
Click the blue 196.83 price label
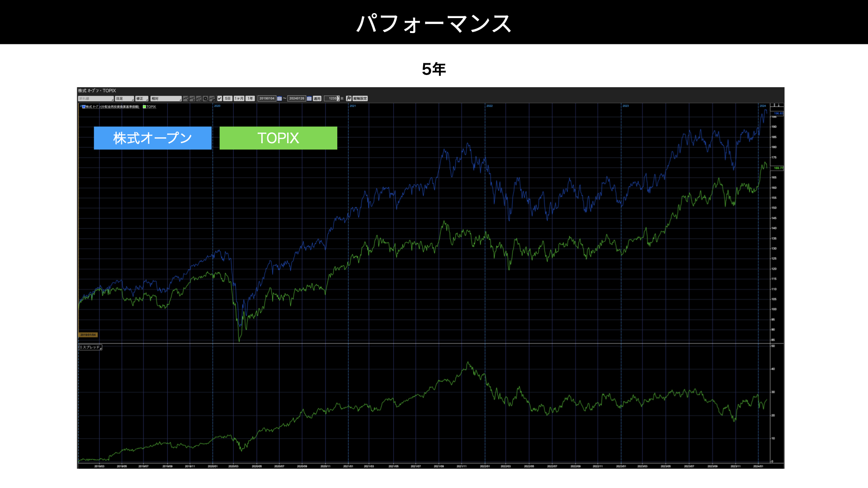point(777,113)
